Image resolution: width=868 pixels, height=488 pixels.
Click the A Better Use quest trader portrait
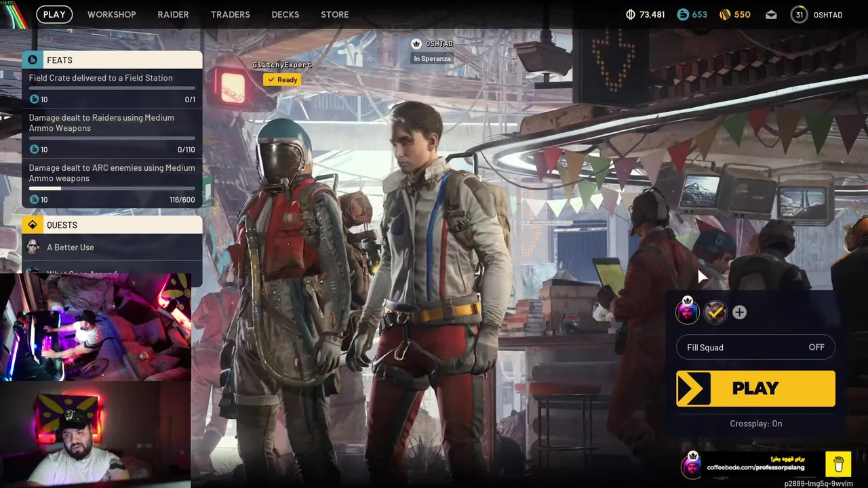[x=33, y=247]
